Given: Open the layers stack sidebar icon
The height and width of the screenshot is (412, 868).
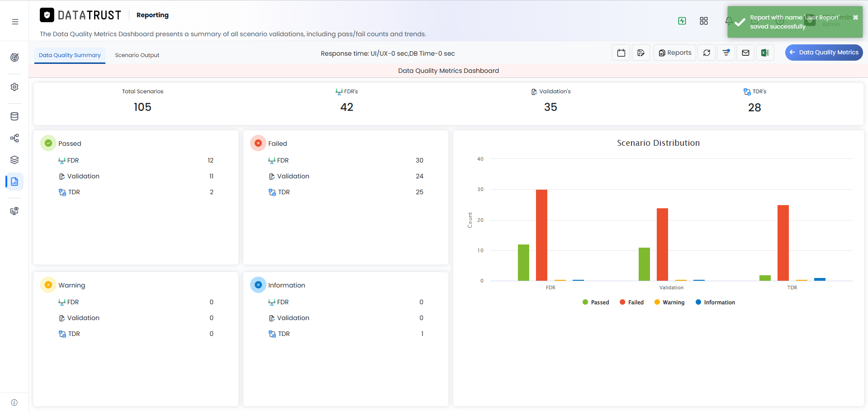Looking at the screenshot, I should tap(14, 160).
